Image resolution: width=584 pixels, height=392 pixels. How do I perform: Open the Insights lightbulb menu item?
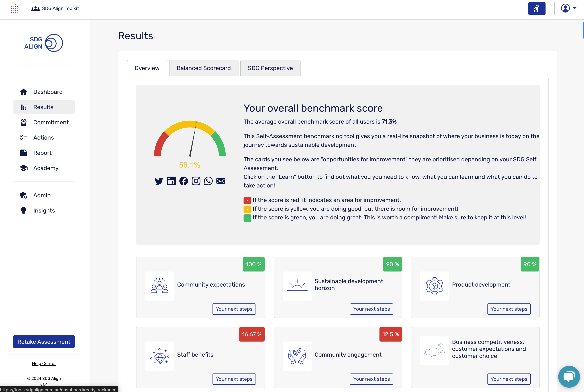pos(44,211)
